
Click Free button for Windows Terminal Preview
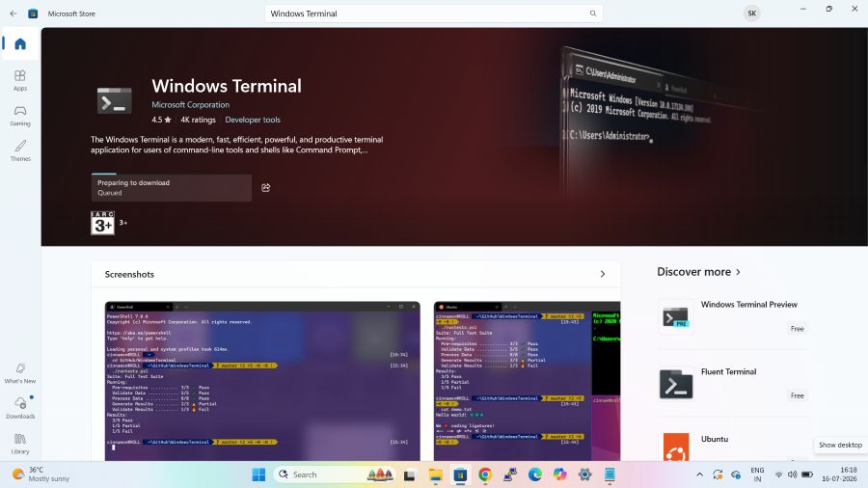tap(797, 329)
